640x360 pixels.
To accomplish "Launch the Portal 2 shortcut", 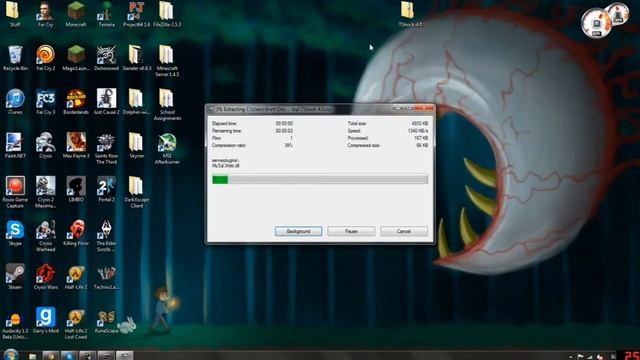I will click(106, 189).
